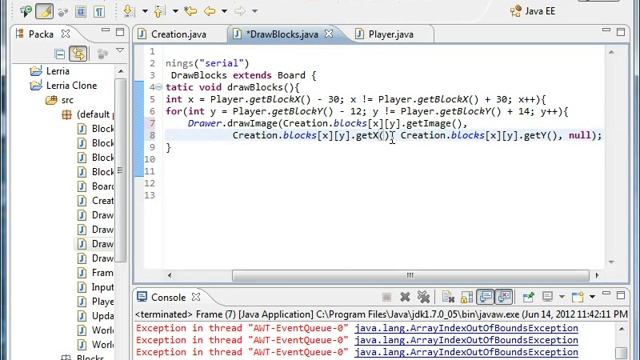Click the Terminate square button

click(387, 297)
